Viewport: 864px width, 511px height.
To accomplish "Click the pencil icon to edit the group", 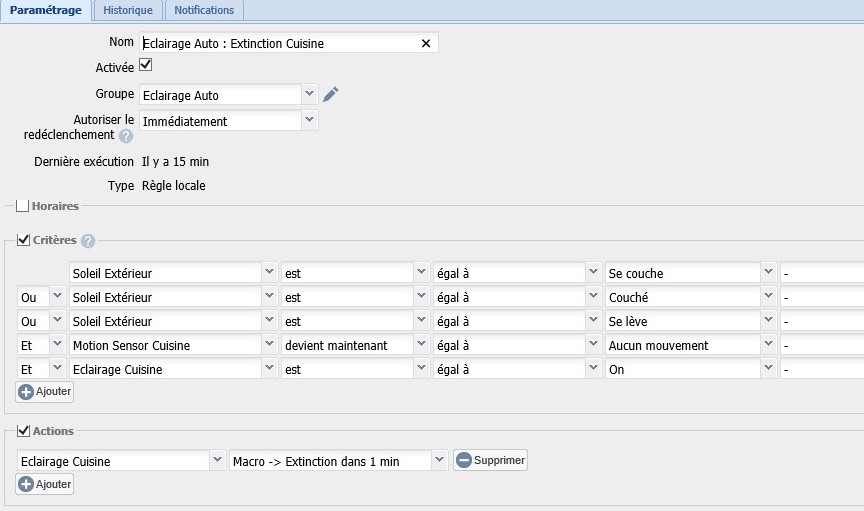I will [x=331, y=94].
